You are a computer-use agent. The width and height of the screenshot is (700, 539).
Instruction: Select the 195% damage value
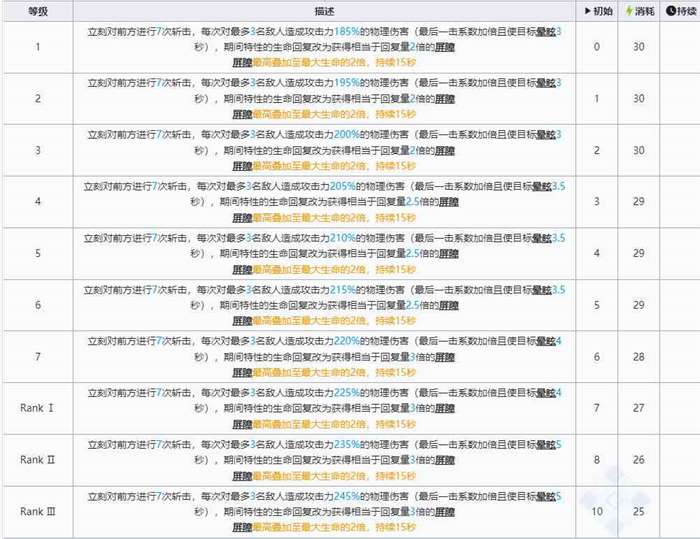click(x=346, y=83)
